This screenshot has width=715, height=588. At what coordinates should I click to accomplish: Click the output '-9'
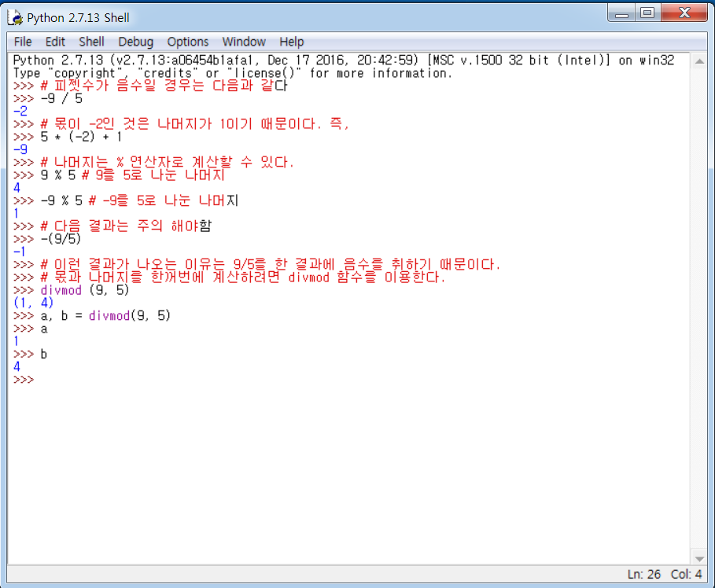point(20,149)
